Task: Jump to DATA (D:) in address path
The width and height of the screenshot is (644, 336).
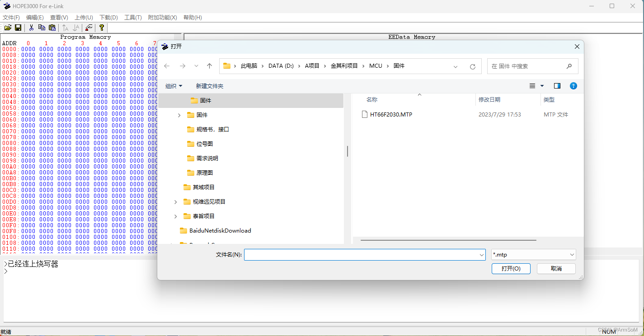Action: (281, 66)
